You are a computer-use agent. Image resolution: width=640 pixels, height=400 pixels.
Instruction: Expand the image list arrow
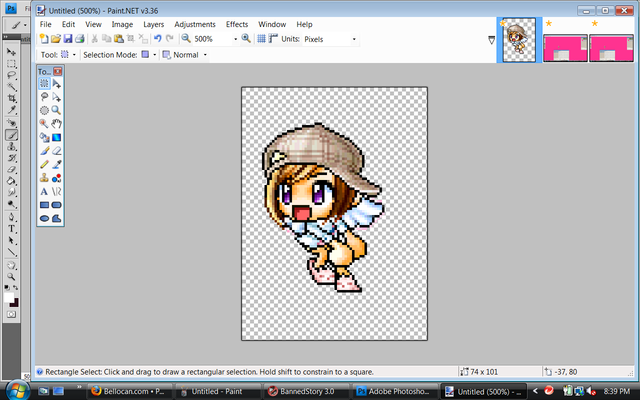[491, 40]
